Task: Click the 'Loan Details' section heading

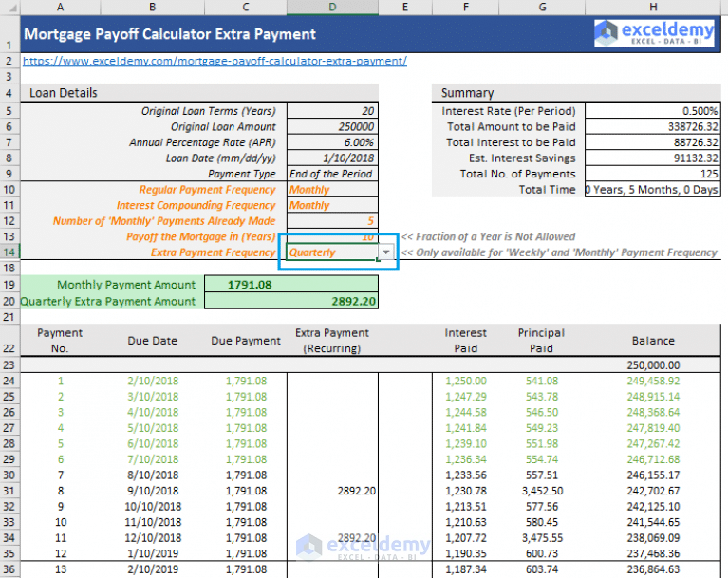Action: [x=64, y=93]
